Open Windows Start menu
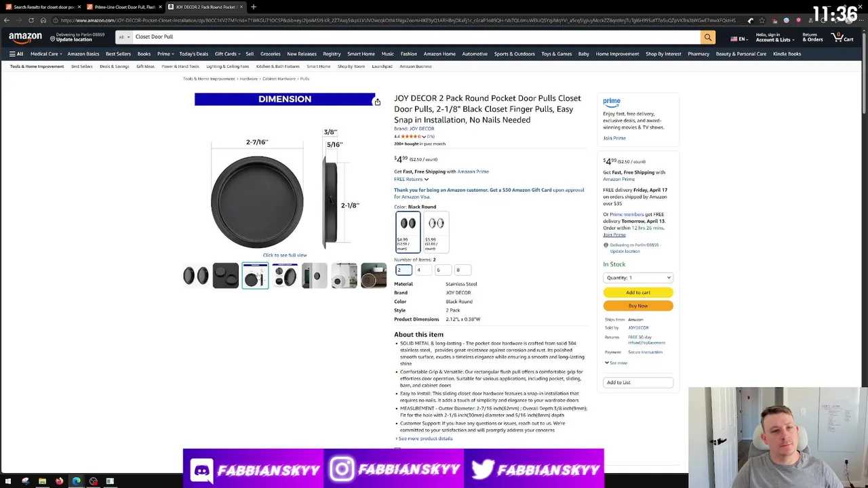Viewport: 868px width, 488px height. 8,481
